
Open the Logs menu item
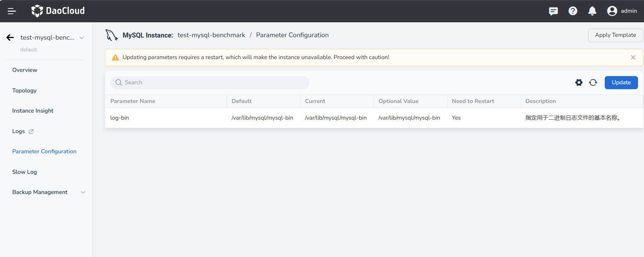[18, 131]
